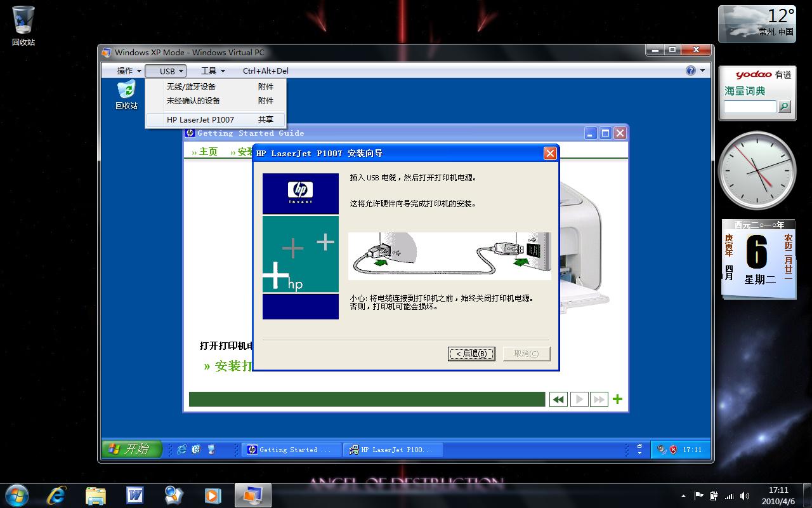Screen dimensions: 812x508
Task: Click the USB cable illustration in the wizard
Action: pos(449,256)
